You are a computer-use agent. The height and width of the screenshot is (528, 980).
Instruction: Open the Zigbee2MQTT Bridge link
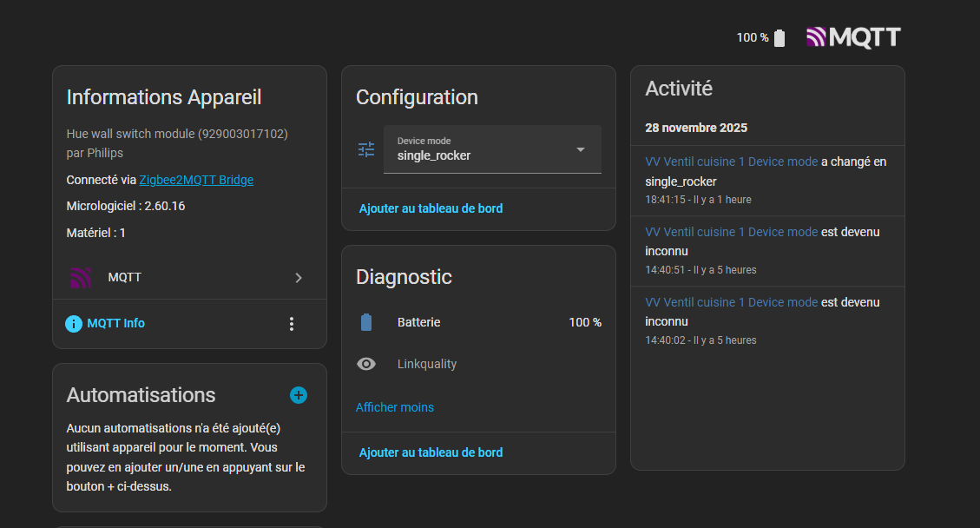pos(196,180)
